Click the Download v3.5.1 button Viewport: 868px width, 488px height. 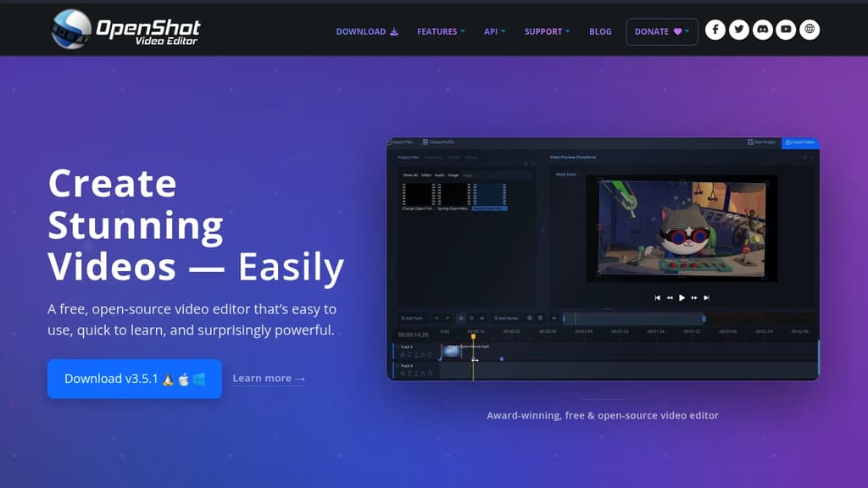tap(135, 379)
